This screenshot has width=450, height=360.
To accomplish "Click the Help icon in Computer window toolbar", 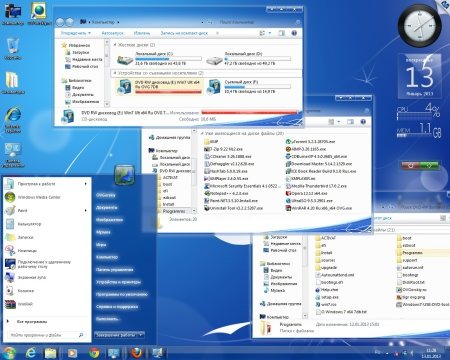I will click(x=294, y=33).
